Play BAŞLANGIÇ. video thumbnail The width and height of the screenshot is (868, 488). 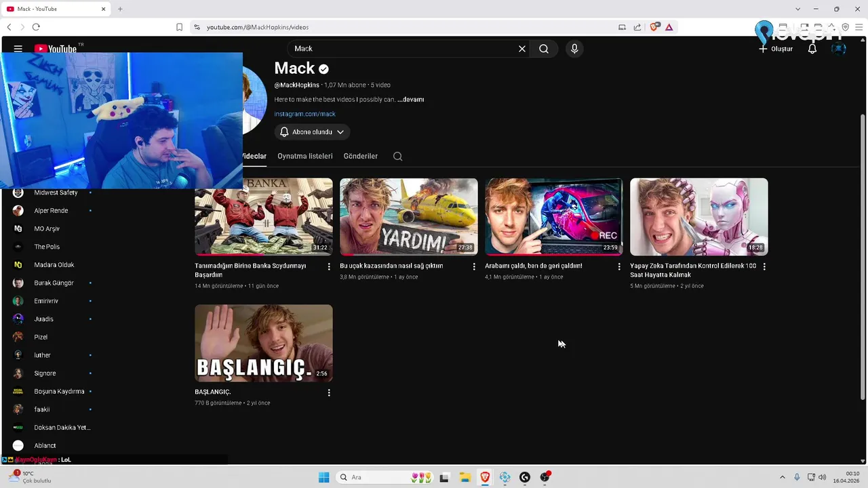tap(264, 343)
